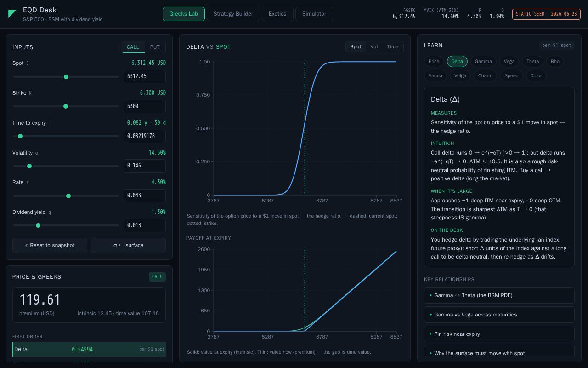Viewport: 588px width, 368px height.
Task: Select the Rho learn chip
Action: (555, 61)
